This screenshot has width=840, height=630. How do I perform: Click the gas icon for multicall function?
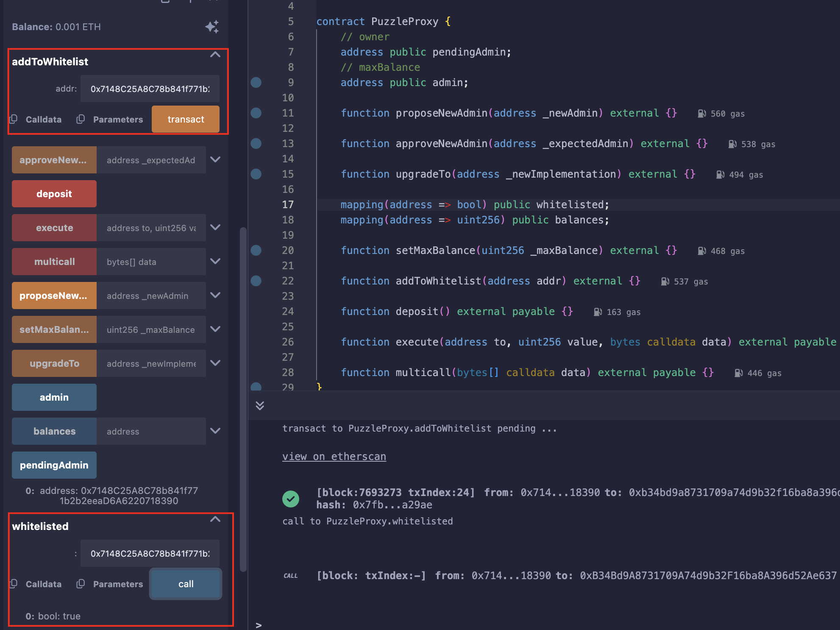[738, 373]
